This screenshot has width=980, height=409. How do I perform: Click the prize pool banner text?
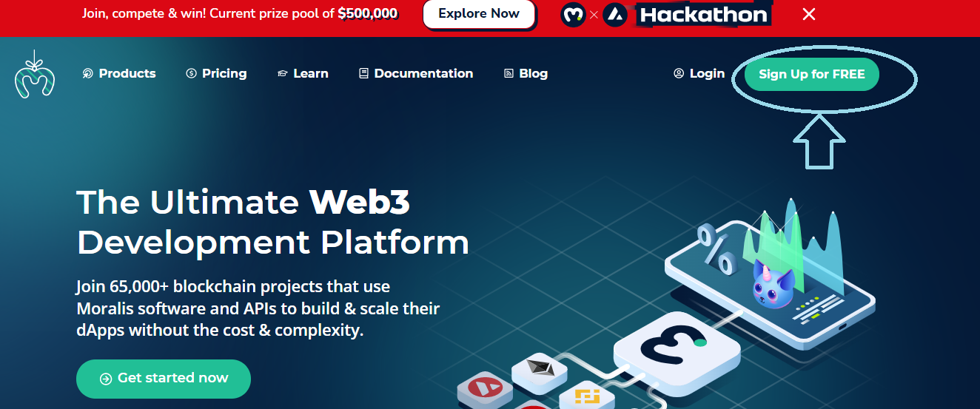[240, 13]
